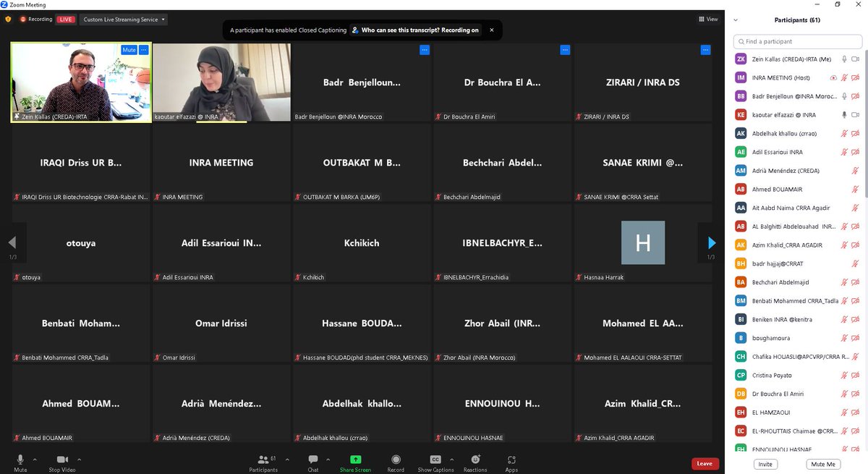Open the Chat icon
Screen dimensions: 868x474
[312, 460]
